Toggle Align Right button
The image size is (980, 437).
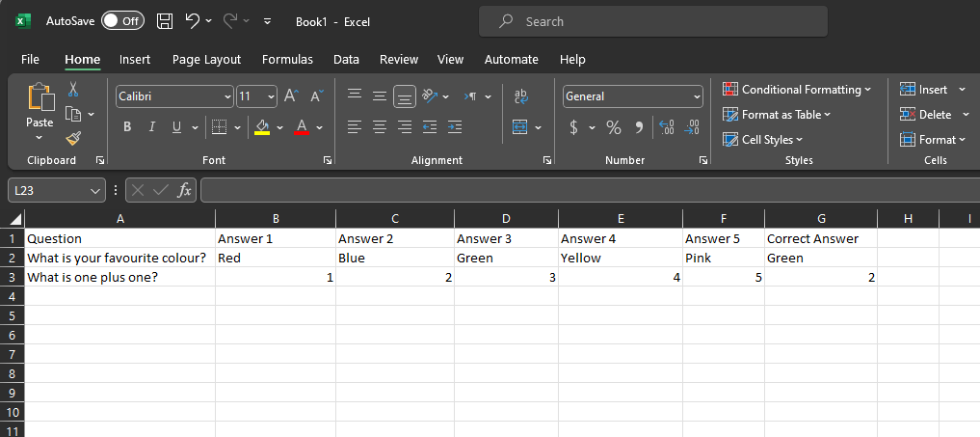click(405, 127)
